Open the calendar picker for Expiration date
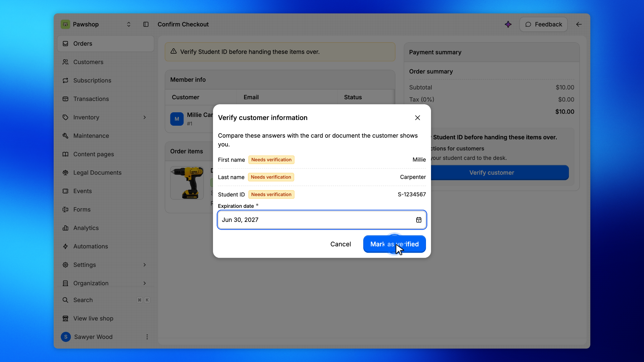 tap(419, 220)
